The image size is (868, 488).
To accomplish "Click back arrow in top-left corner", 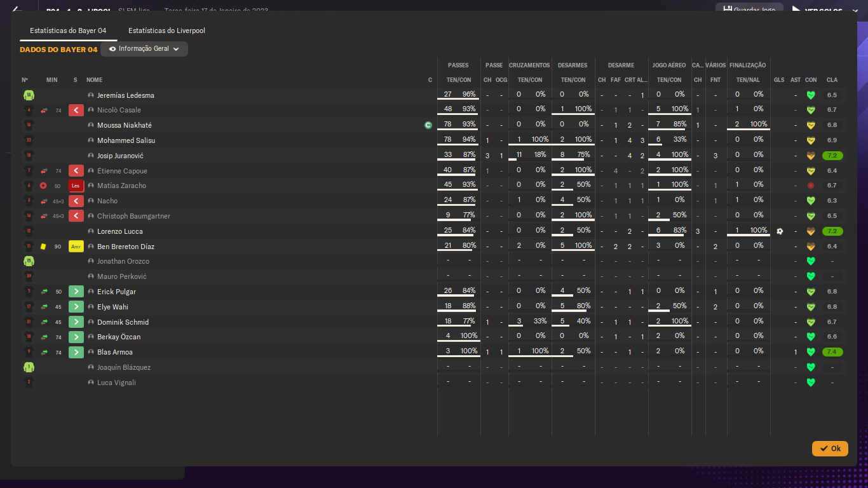I will click(x=17, y=9).
